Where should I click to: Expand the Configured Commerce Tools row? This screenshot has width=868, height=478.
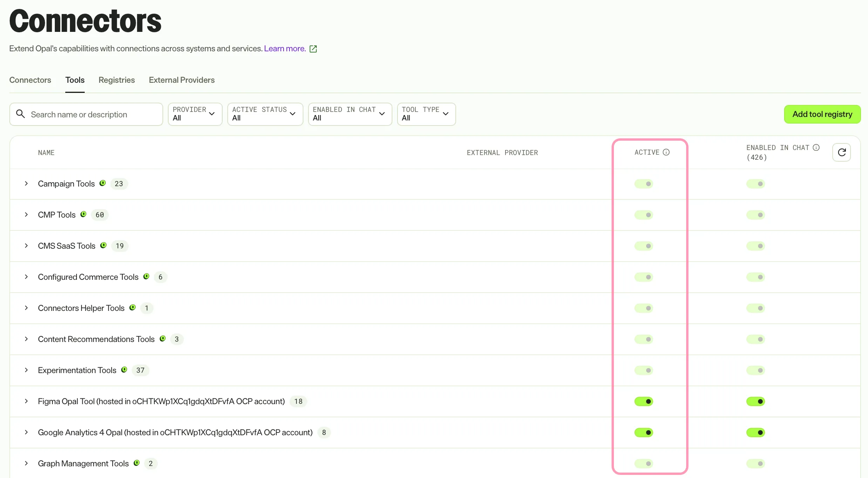tap(26, 277)
